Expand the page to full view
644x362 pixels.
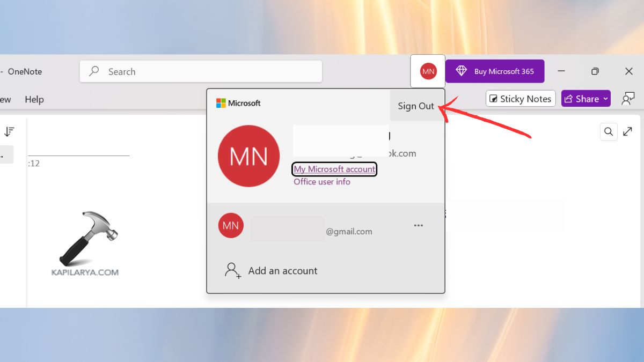[627, 131]
